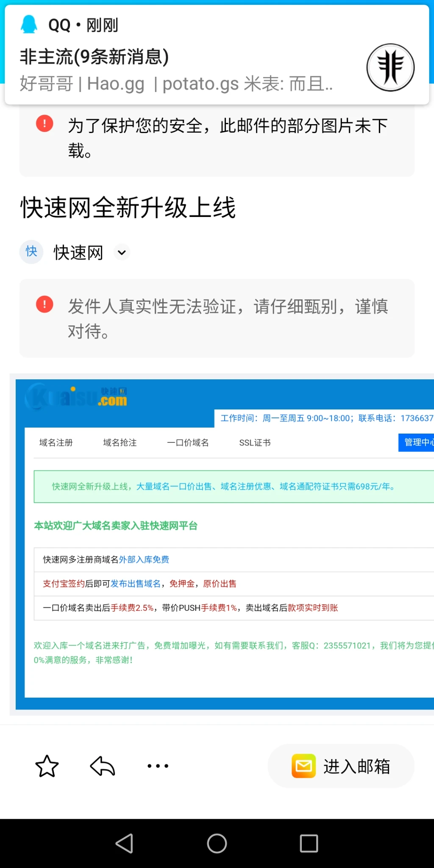The height and width of the screenshot is (868, 434).
Task: Select the 一口价域名 menu item
Action: 188,442
